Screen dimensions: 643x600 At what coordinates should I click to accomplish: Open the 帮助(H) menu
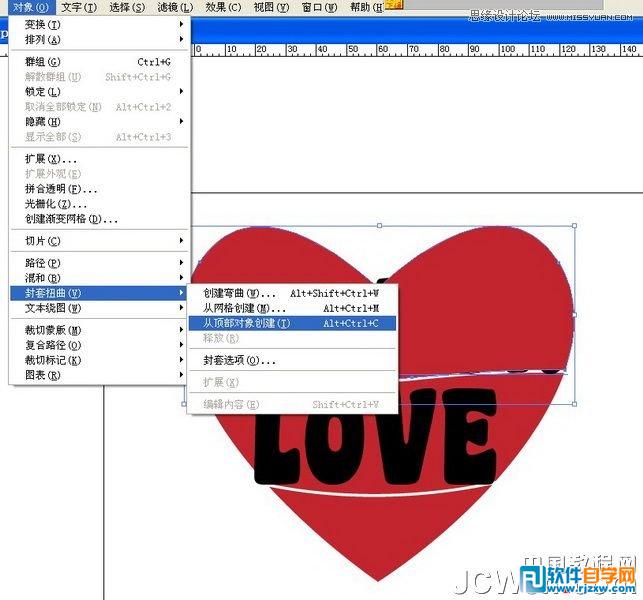366,7
